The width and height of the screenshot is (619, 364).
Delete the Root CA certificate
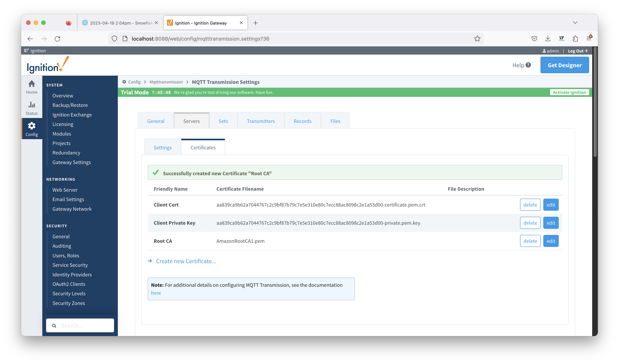click(530, 241)
